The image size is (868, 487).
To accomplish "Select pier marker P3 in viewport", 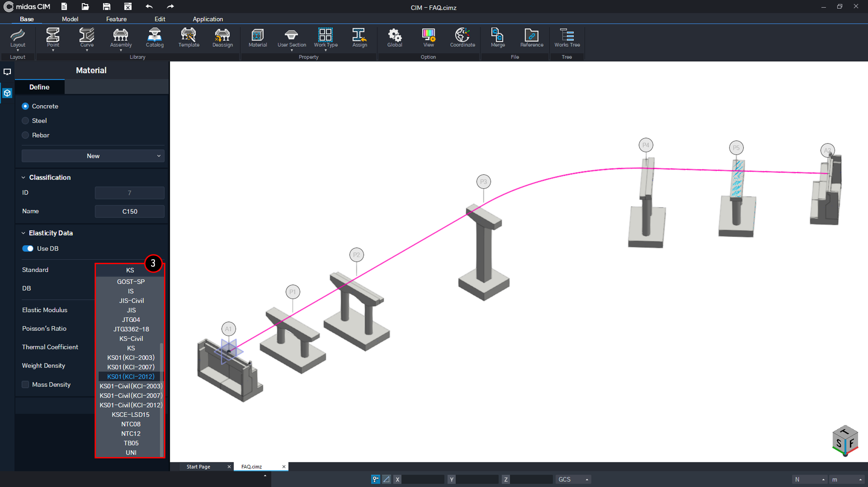I will coord(483,182).
